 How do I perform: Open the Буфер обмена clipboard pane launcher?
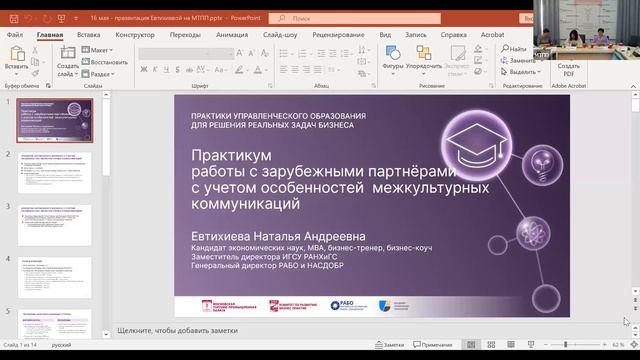click(x=48, y=86)
